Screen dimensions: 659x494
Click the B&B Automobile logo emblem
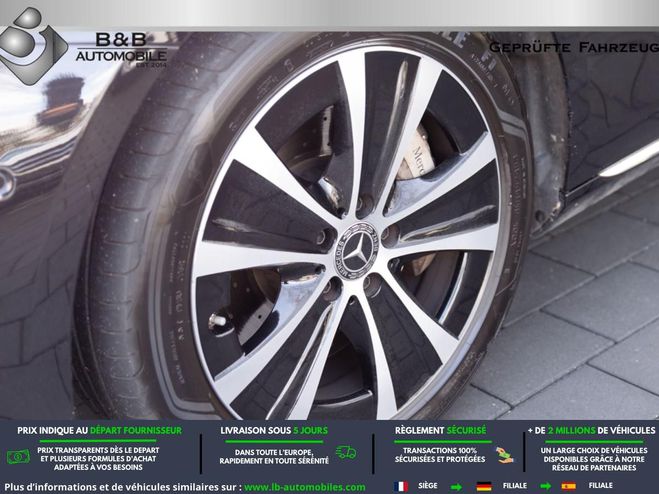click(32, 46)
